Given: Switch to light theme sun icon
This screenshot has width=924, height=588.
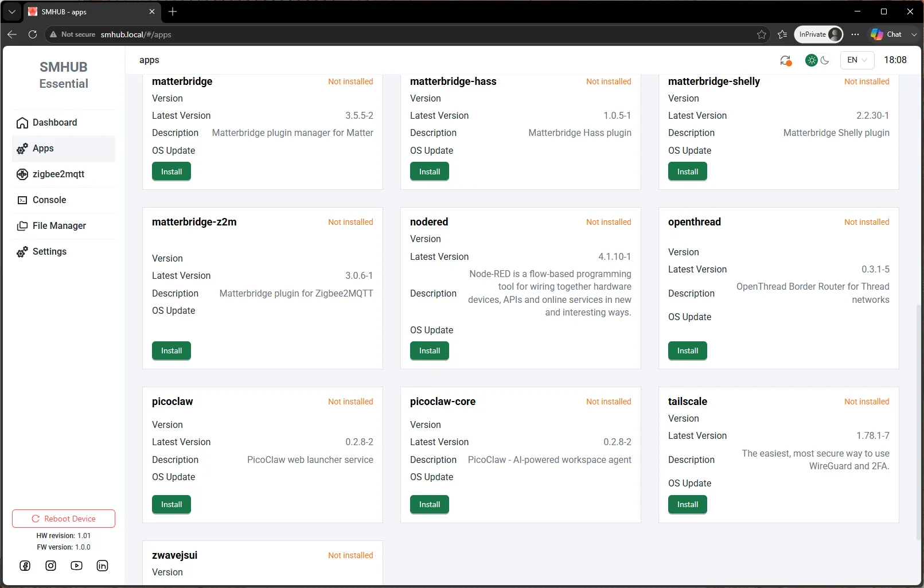Looking at the screenshot, I should [x=812, y=60].
